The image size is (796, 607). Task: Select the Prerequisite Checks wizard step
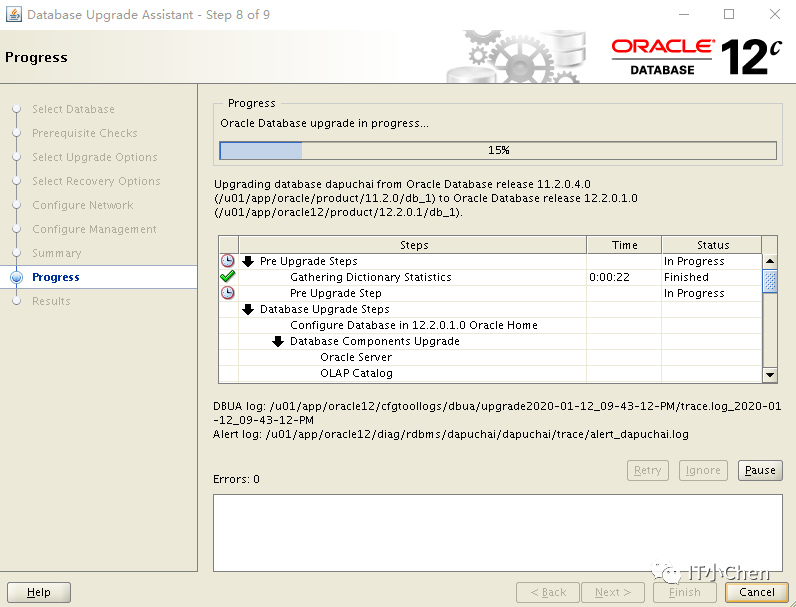pyautogui.click(x=85, y=133)
